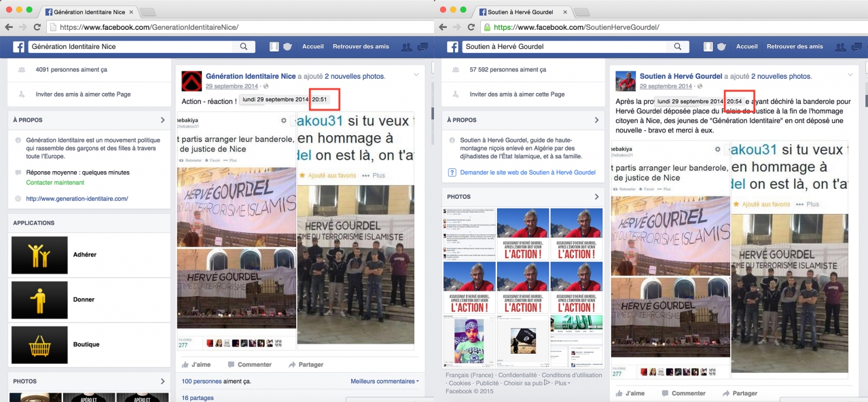Open the options chevron on the Hervé Gourdel post
This screenshot has width=868, height=402.
pyautogui.click(x=850, y=74)
